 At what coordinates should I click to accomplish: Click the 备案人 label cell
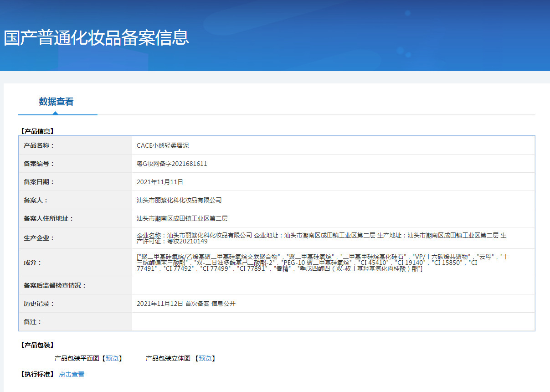coord(75,200)
